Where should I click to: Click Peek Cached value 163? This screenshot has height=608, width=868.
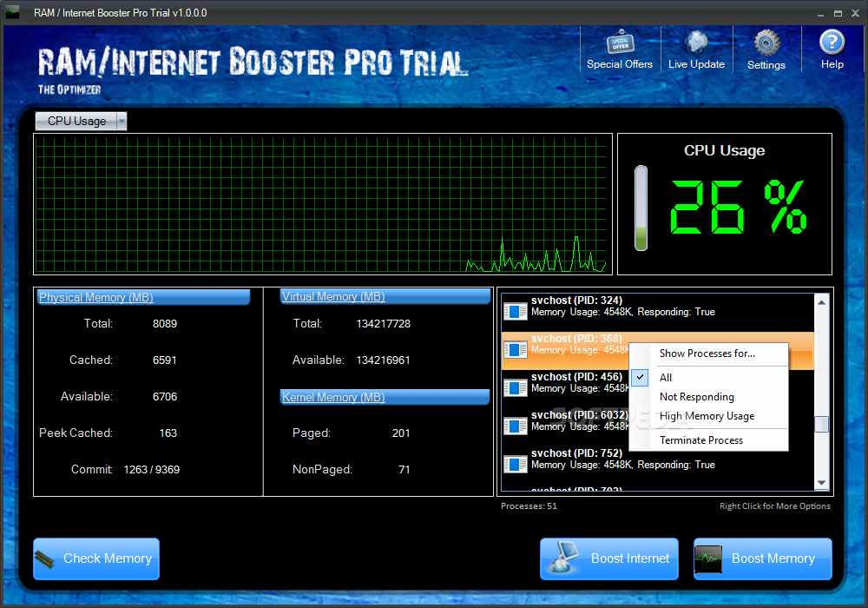click(x=168, y=433)
